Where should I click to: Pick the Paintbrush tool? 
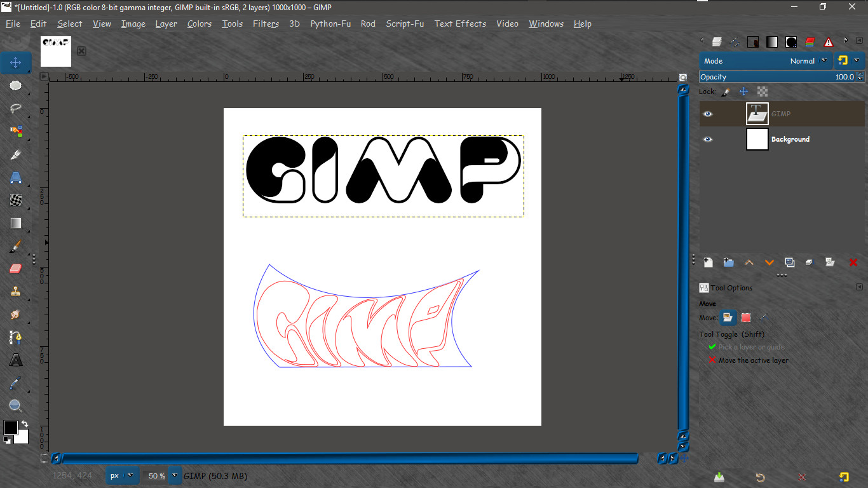16,246
